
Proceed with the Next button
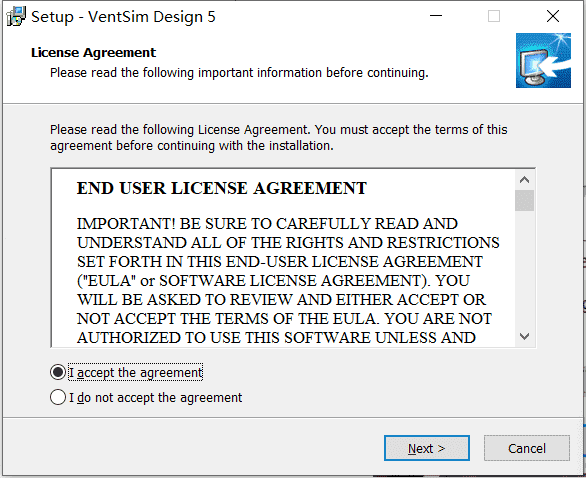click(x=427, y=448)
